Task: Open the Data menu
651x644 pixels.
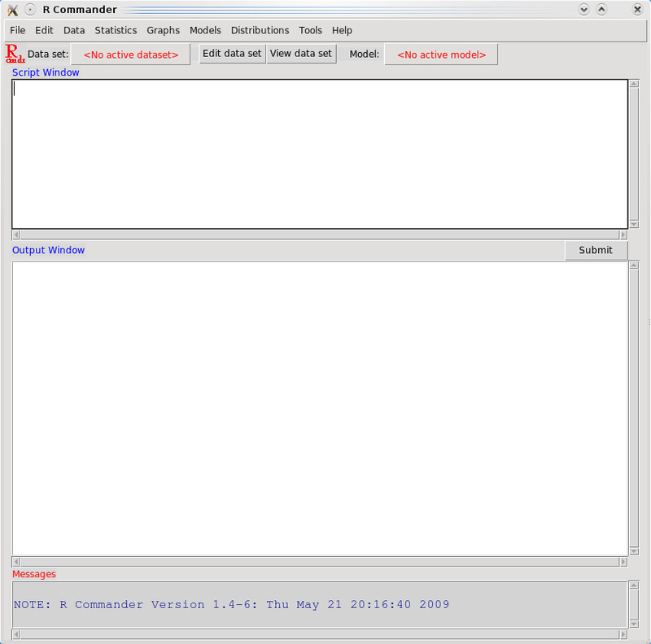Action: (74, 30)
